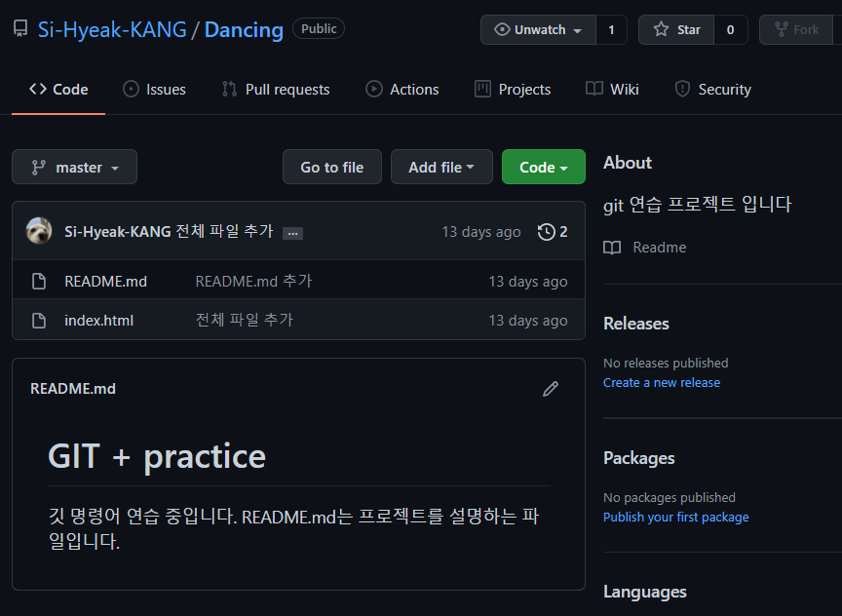Open the Dancing repository name link
This screenshot has width=842, height=616.
pyautogui.click(x=244, y=29)
